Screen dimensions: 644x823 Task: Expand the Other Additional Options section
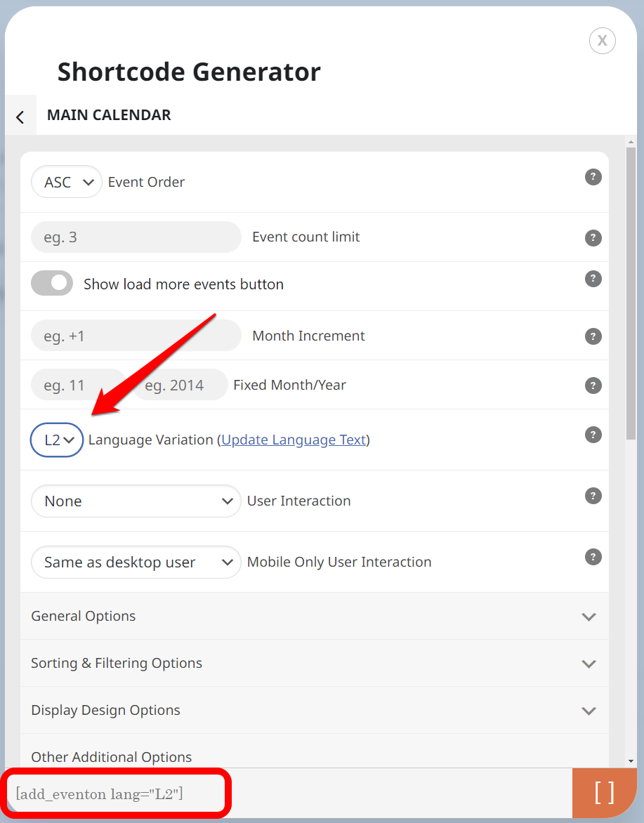pyautogui.click(x=315, y=751)
